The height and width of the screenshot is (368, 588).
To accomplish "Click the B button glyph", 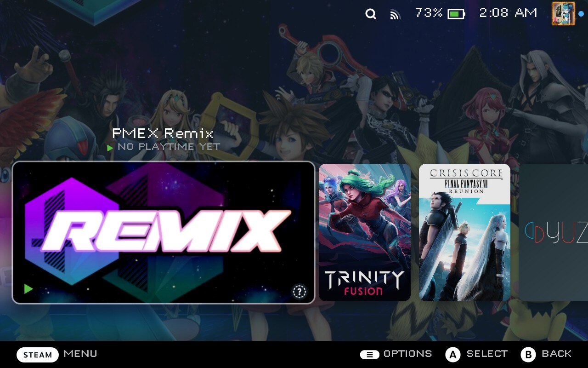I will [528, 355].
